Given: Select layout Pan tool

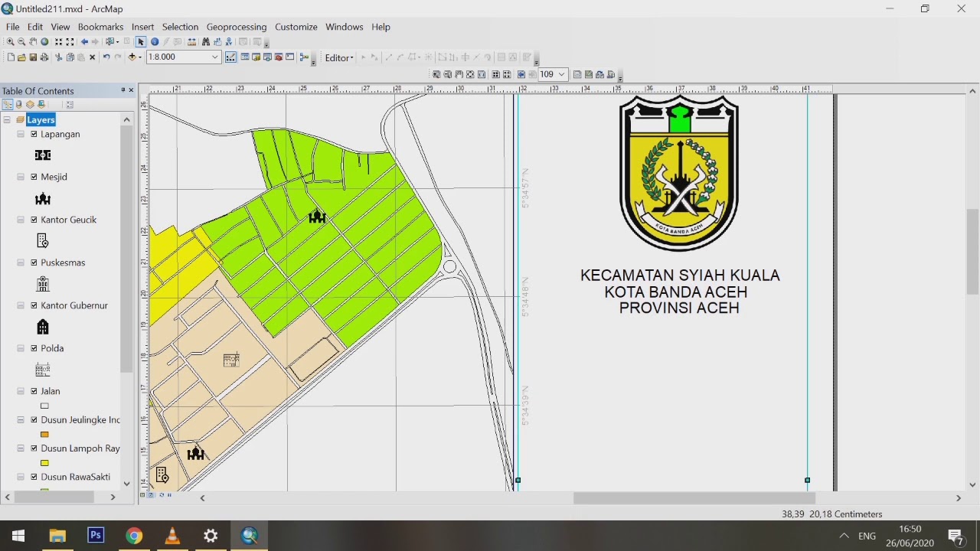Looking at the screenshot, I should pyautogui.click(x=459, y=74).
